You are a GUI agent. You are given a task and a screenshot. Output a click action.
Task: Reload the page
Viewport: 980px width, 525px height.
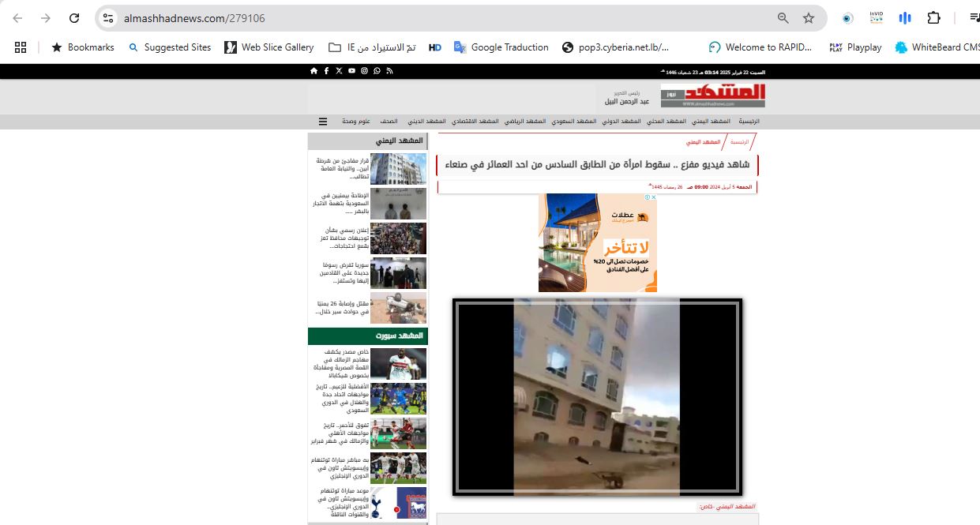click(74, 18)
